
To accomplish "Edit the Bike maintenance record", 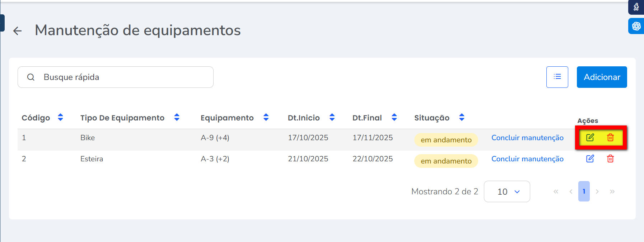I will click(590, 137).
